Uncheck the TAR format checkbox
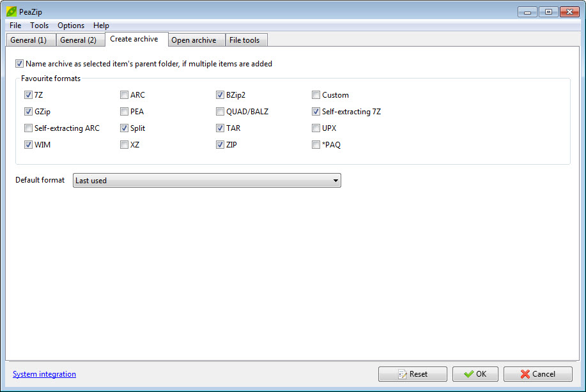586x392 pixels. (x=220, y=128)
